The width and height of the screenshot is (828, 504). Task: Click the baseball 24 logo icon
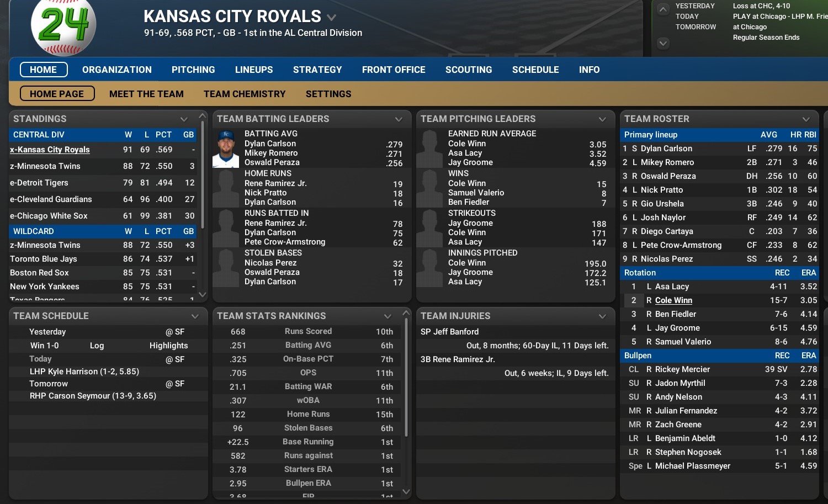tap(63, 26)
